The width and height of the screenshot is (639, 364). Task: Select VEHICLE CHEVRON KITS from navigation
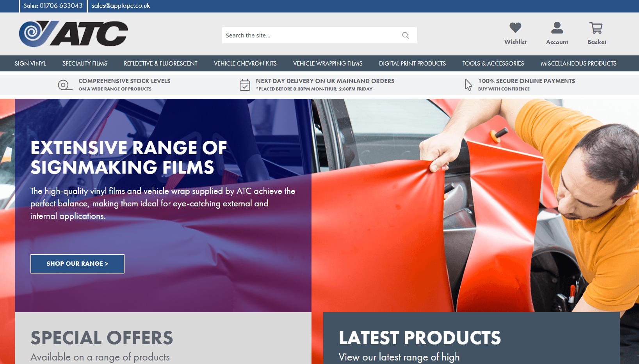pos(245,63)
